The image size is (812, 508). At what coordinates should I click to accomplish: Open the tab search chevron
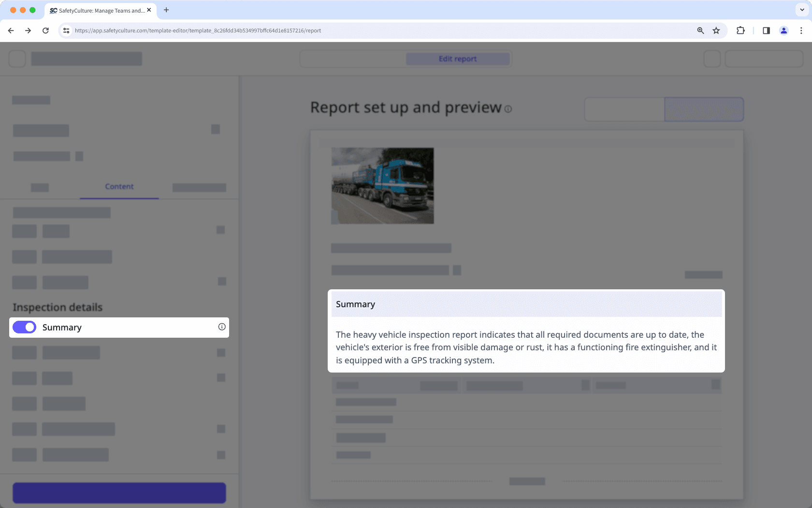tap(802, 10)
